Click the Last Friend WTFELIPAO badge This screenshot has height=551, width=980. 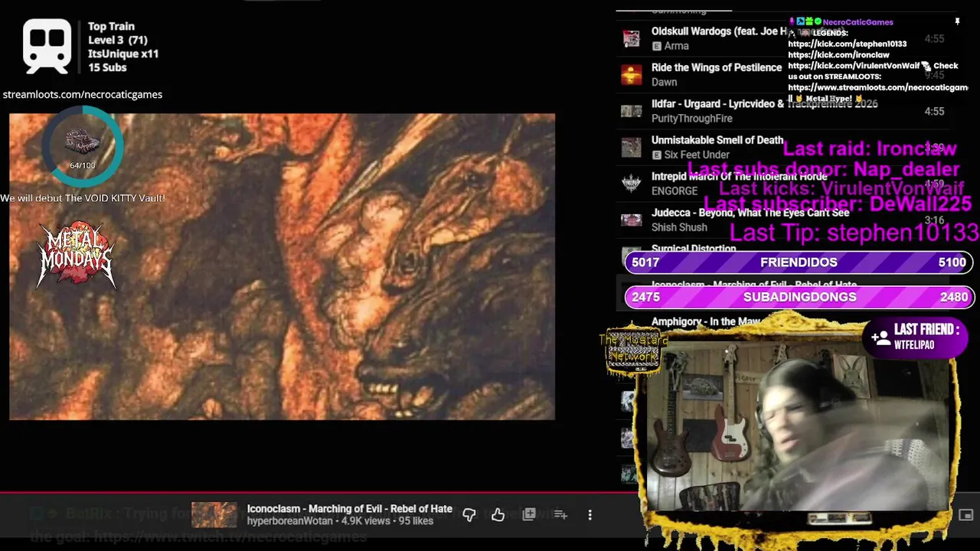(916, 337)
